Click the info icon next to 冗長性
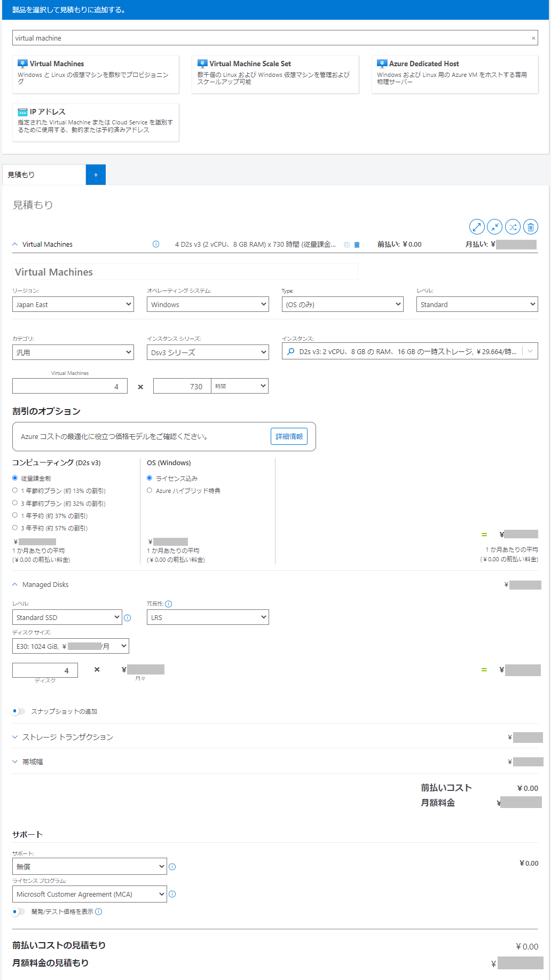This screenshot has height=980, width=551. tap(169, 604)
